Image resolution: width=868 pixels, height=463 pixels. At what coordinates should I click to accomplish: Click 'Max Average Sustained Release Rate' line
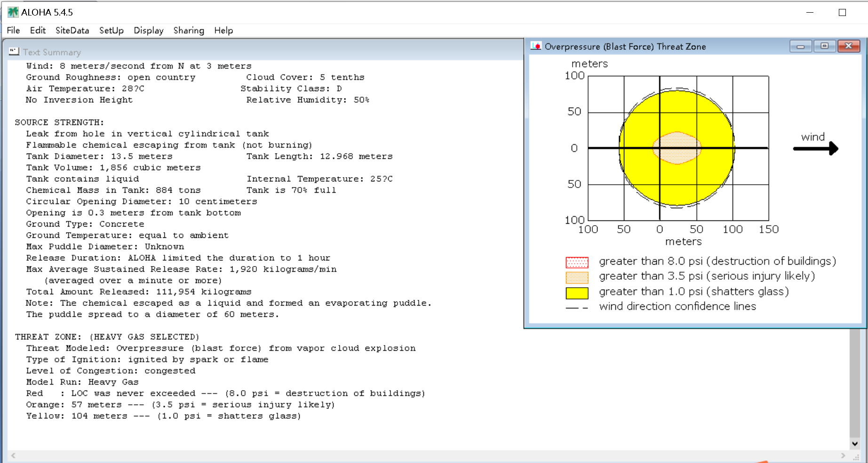(181, 269)
